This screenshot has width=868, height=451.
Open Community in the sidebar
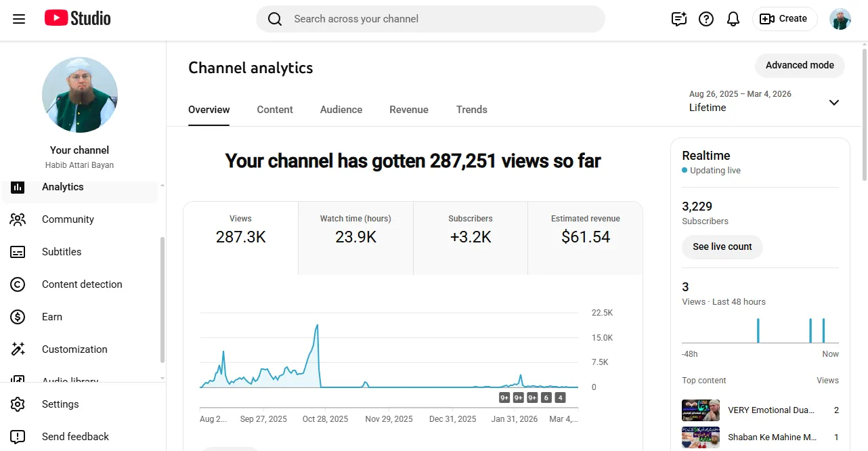click(80, 219)
